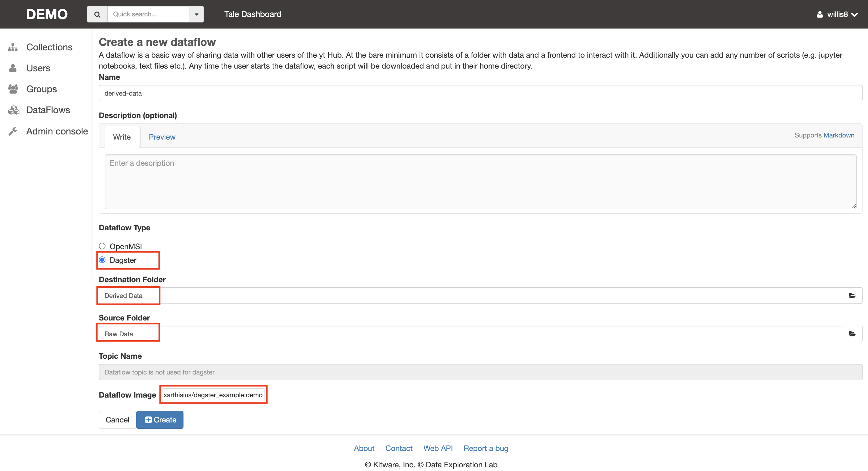Browse for a Destination Folder

pos(853,295)
